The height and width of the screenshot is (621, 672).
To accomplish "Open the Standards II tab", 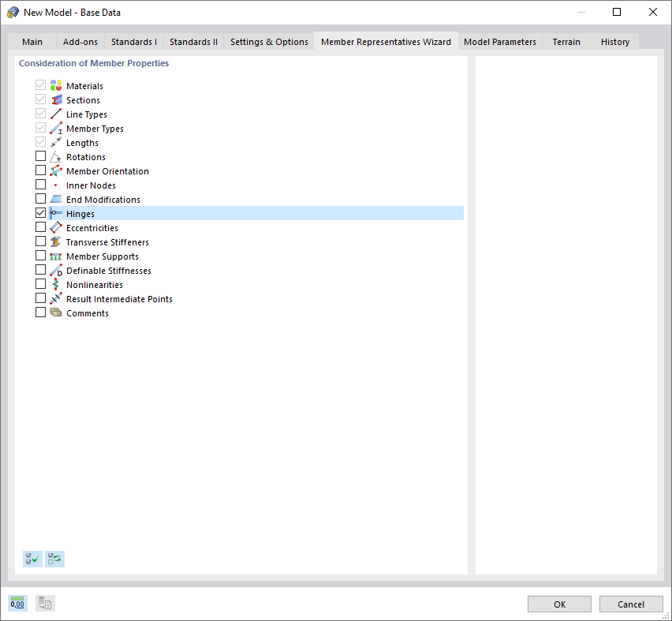I will tap(193, 42).
